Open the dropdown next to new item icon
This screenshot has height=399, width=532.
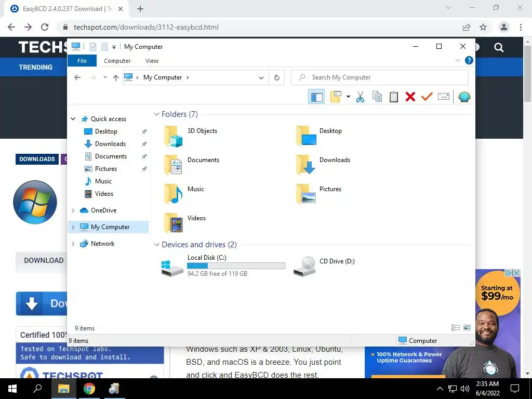(348, 97)
